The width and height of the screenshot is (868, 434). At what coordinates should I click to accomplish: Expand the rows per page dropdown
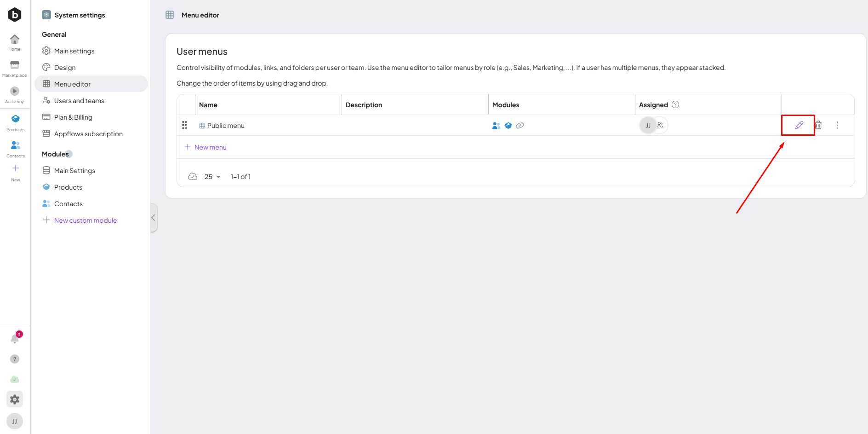point(212,177)
